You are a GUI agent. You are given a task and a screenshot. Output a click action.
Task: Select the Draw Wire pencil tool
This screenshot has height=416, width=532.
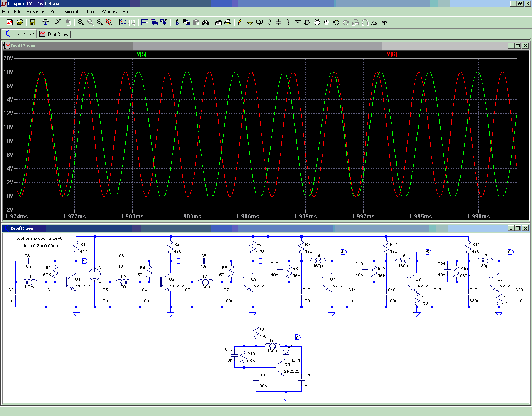(240, 22)
